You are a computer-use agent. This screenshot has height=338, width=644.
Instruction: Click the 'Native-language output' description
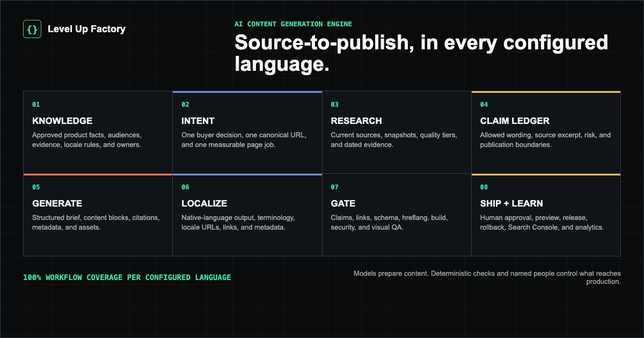[238, 223]
